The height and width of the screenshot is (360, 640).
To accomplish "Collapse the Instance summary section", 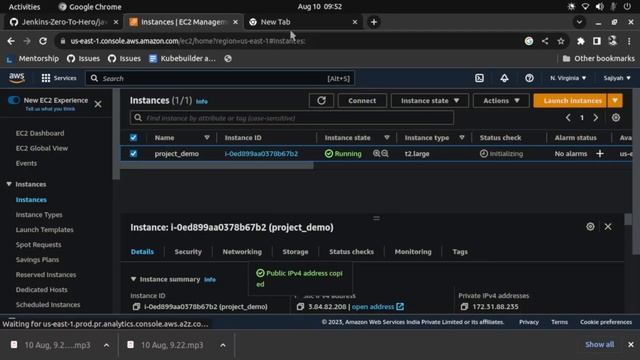I will (x=133, y=279).
